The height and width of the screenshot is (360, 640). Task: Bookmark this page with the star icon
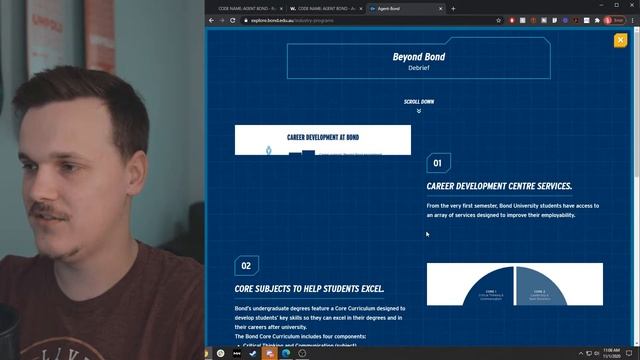(x=498, y=20)
